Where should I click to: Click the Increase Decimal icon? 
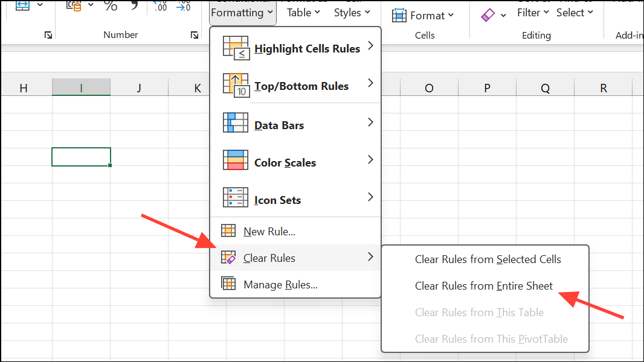click(x=160, y=6)
